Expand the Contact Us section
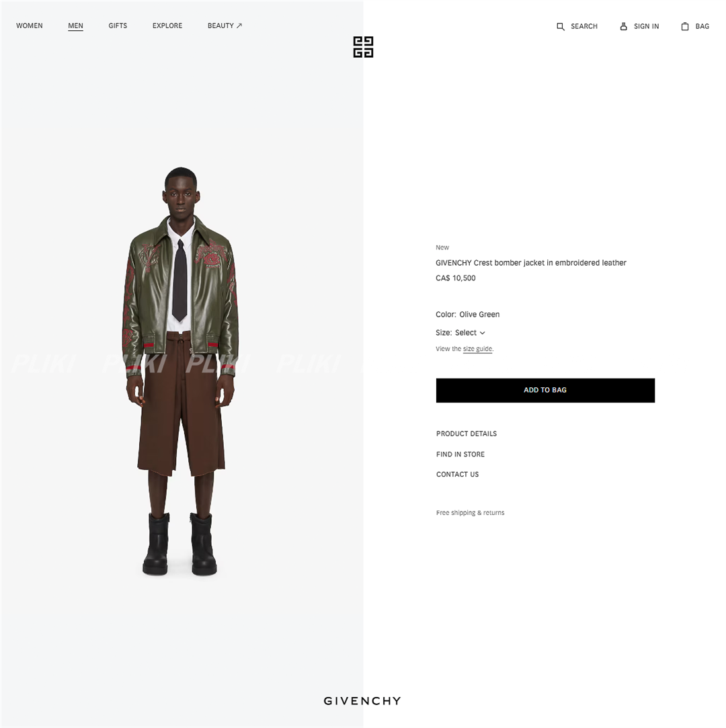Screen dimensions: 726x728 pyautogui.click(x=457, y=474)
